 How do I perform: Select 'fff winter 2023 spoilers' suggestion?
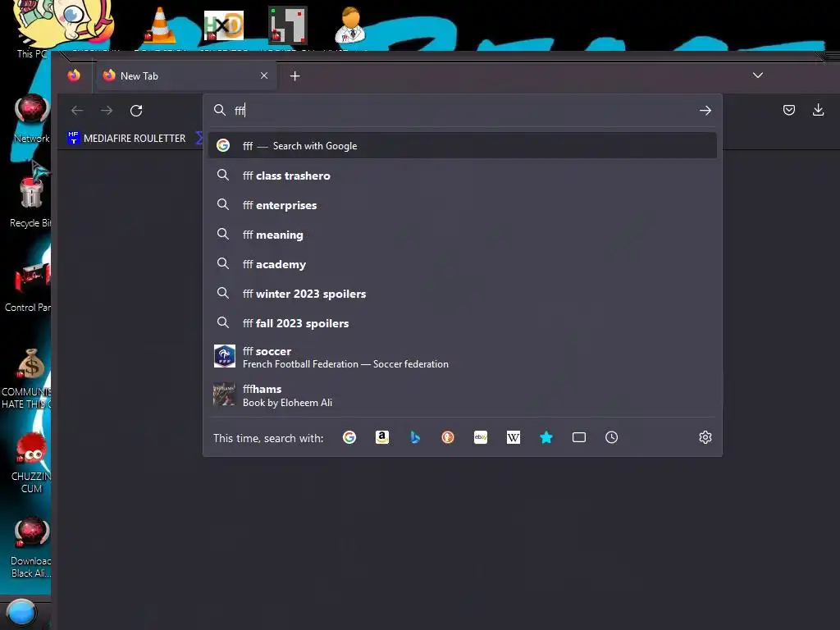coord(463,294)
